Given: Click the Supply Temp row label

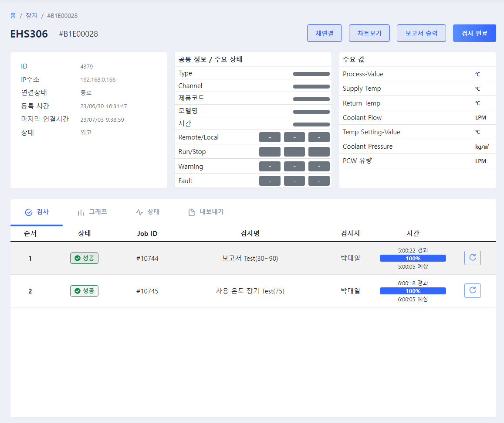Looking at the screenshot, I should [362, 89].
